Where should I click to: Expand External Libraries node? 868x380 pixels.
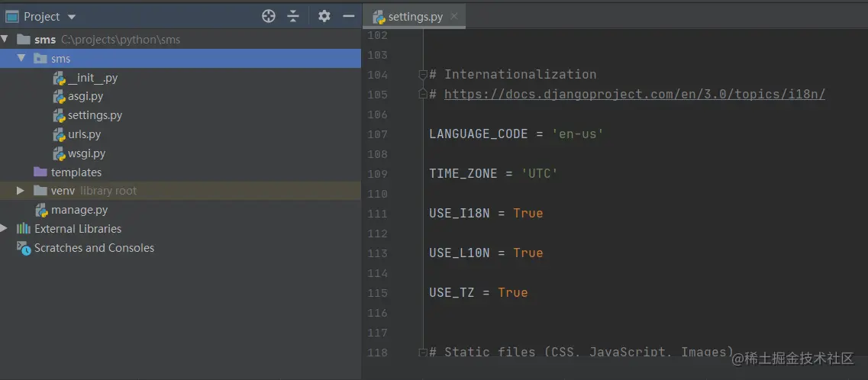(x=4, y=228)
